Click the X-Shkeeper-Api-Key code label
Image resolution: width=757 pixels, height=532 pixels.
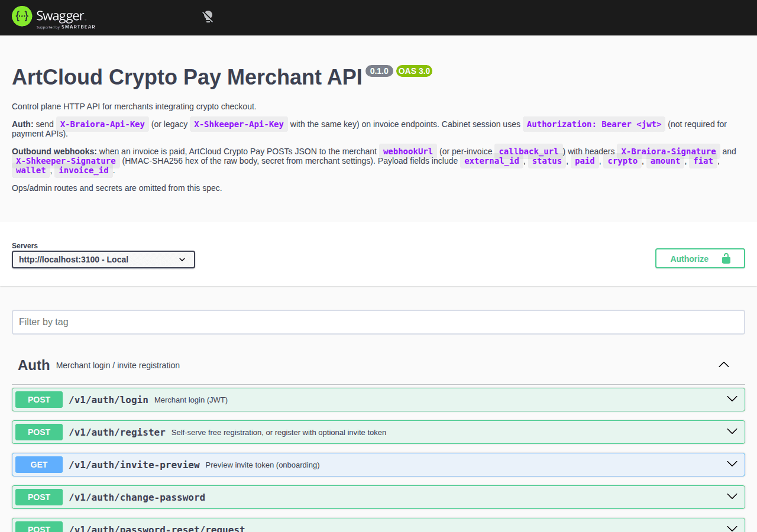(x=239, y=124)
